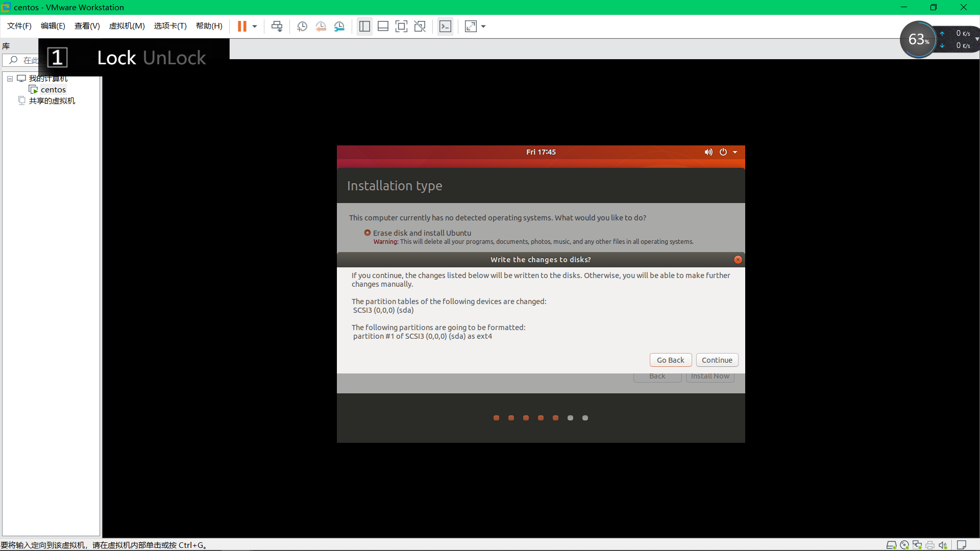The height and width of the screenshot is (551, 980).
Task: Click the Fri 17:45 clock in Ubuntu top bar
Action: [x=541, y=152]
